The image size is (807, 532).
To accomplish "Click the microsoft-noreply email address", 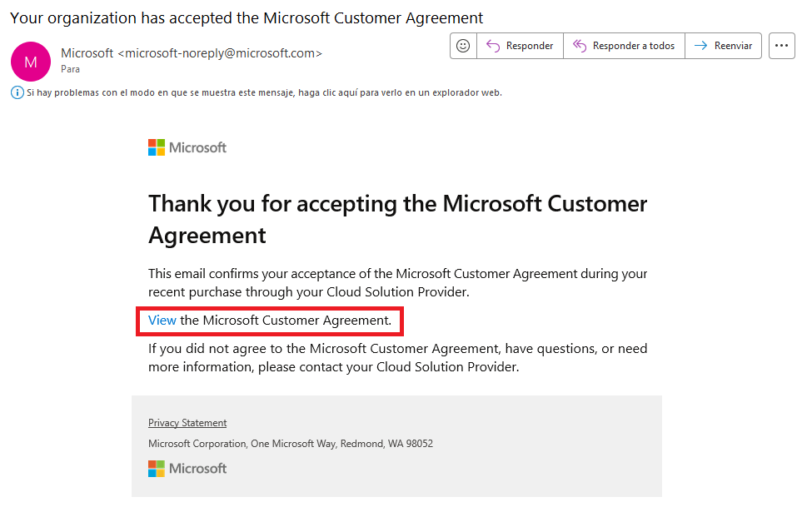I will point(220,53).
